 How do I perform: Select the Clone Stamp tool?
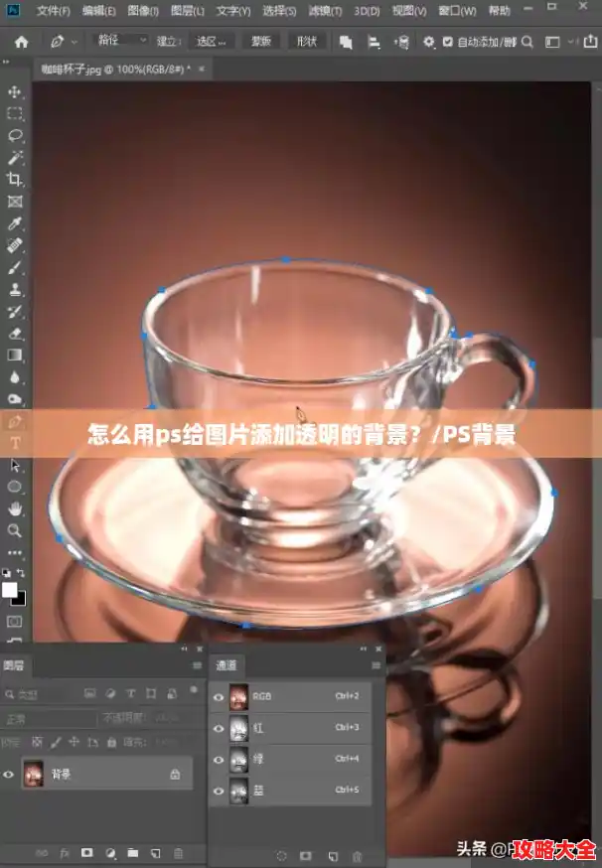[15, 289]
